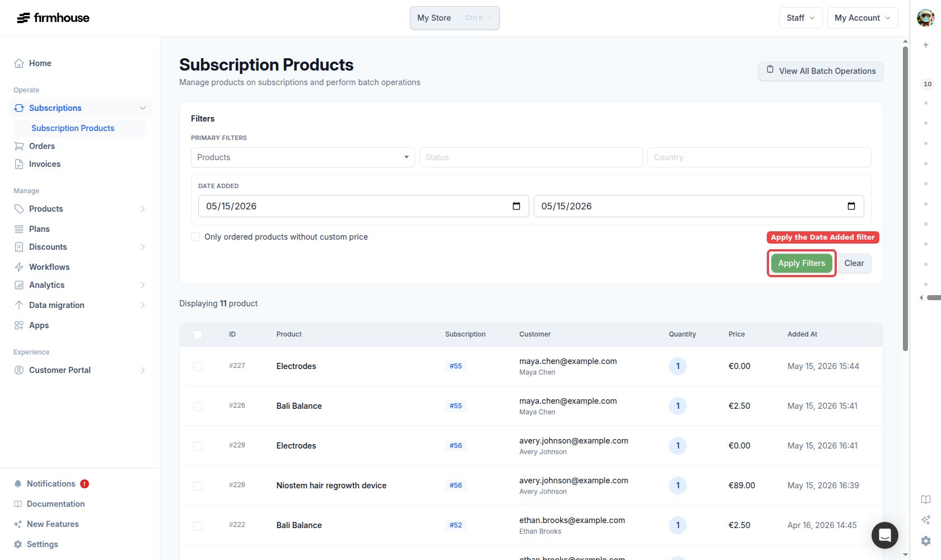Viewport: 941px width, 560px height.
Task: Click the user avatar picture
Action: coord(925,18)
